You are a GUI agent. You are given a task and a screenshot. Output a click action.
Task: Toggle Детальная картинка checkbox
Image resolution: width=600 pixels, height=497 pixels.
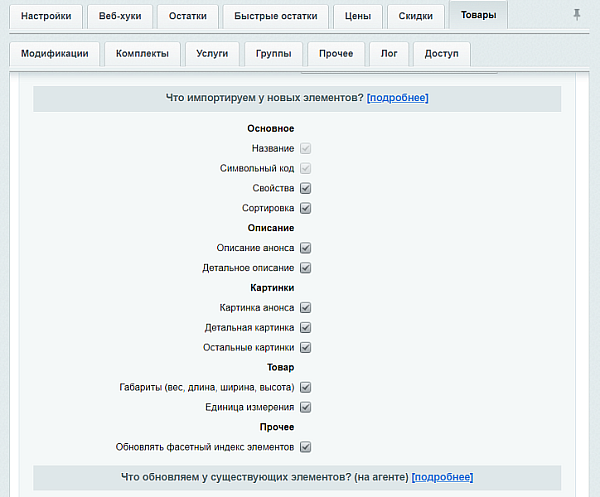306,328
